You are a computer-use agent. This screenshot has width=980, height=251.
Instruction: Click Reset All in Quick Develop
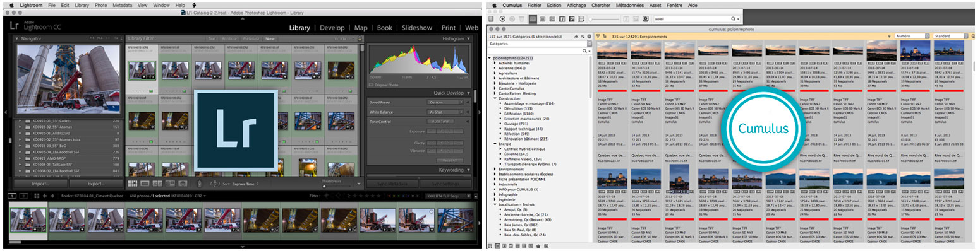point(450,160)
